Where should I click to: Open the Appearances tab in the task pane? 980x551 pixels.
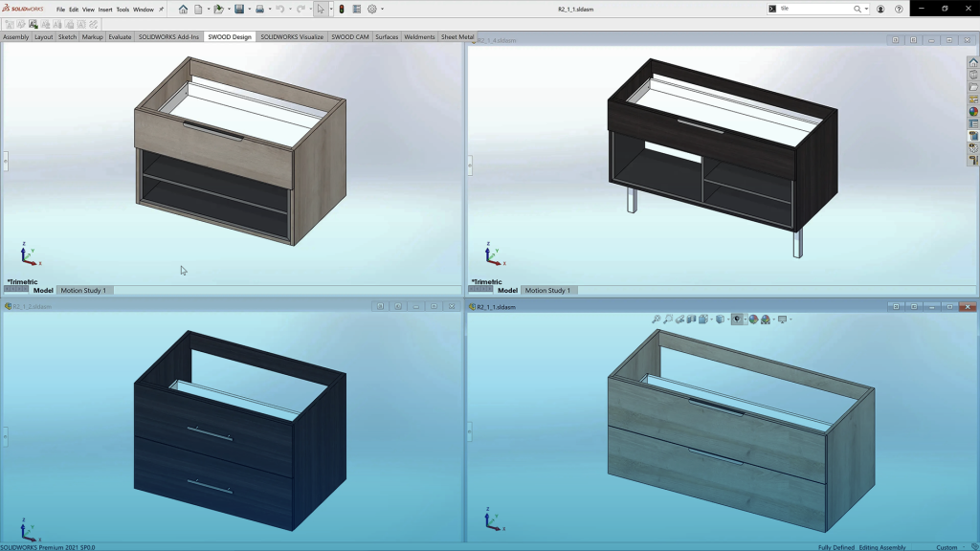[x=973, y=112]
